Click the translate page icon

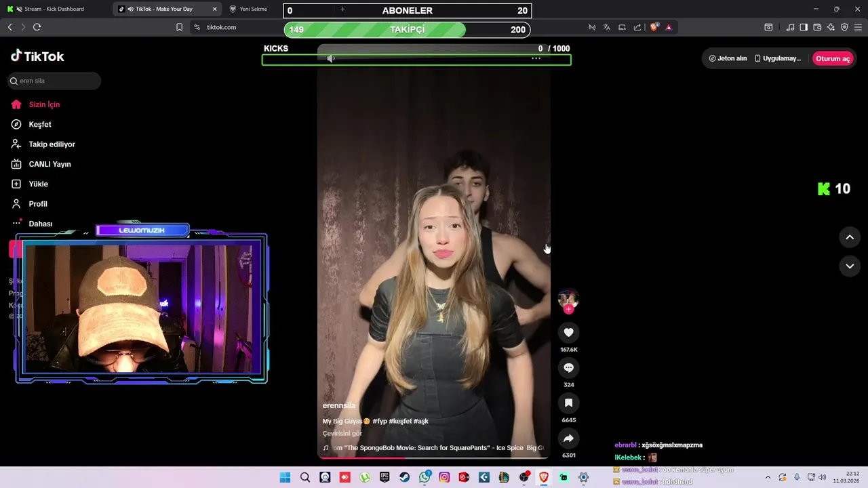606,27
